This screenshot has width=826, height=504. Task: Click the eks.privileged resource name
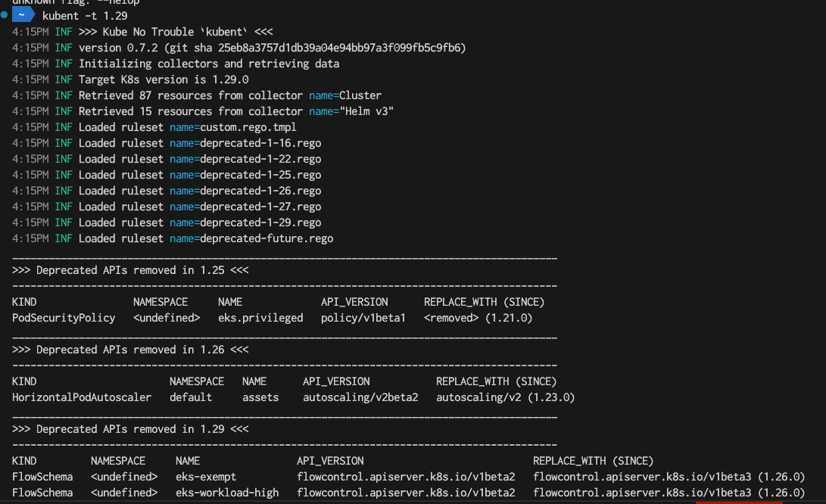tap(260, 318)
